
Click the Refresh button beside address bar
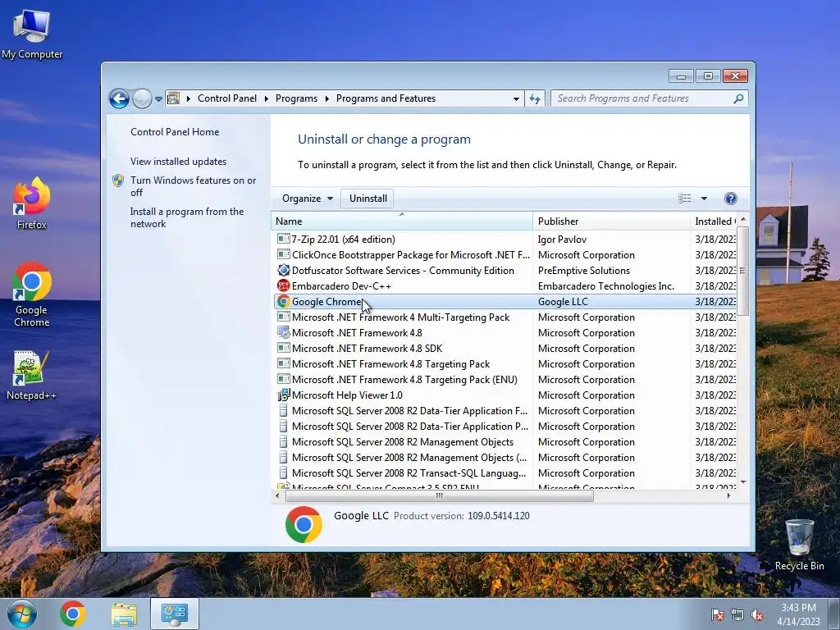(x=535, y=98)
